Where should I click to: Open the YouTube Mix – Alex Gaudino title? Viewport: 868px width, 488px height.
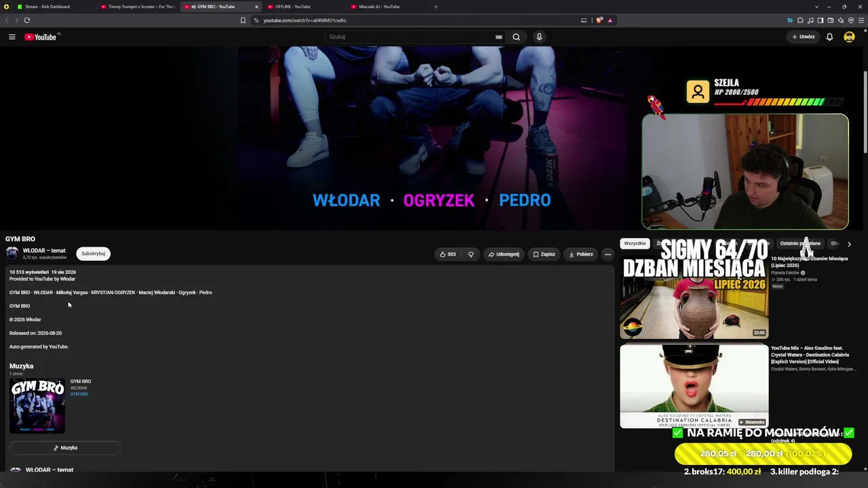[x=811, y=355]
